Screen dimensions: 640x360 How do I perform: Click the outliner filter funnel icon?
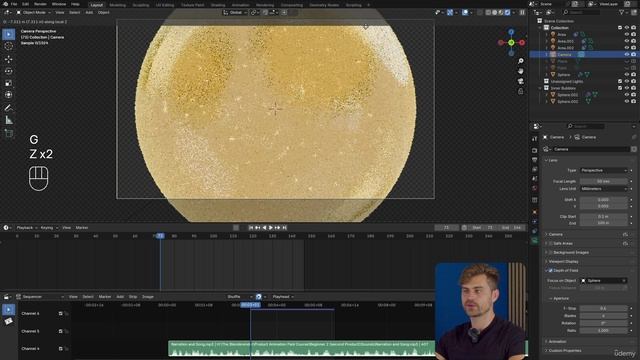click(622, 13)
